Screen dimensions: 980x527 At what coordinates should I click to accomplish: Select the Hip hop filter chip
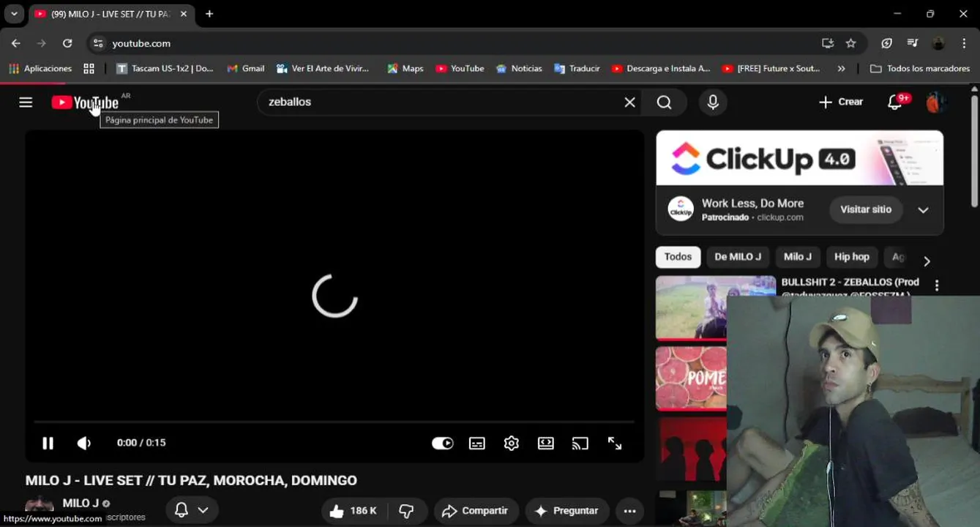[852, 257]
